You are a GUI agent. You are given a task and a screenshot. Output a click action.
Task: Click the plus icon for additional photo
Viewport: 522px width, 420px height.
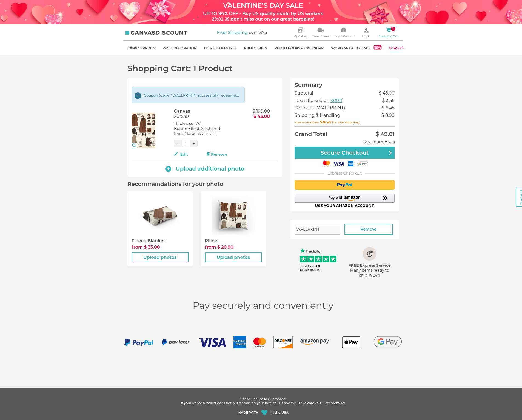click(x=168, y=169)
